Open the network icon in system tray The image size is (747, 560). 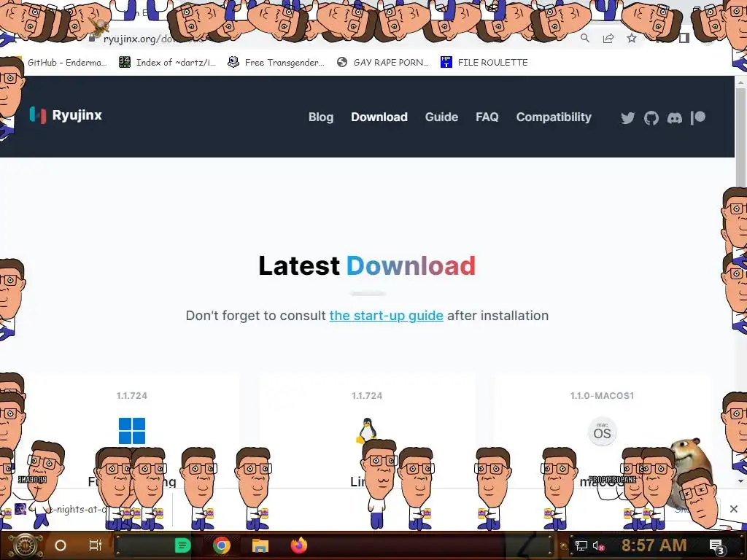(581, 545)
